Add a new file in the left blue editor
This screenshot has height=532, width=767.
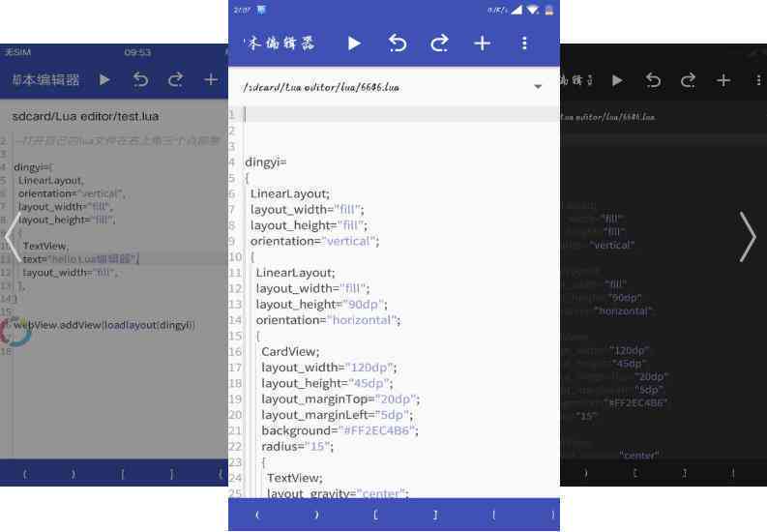(211, 79)
